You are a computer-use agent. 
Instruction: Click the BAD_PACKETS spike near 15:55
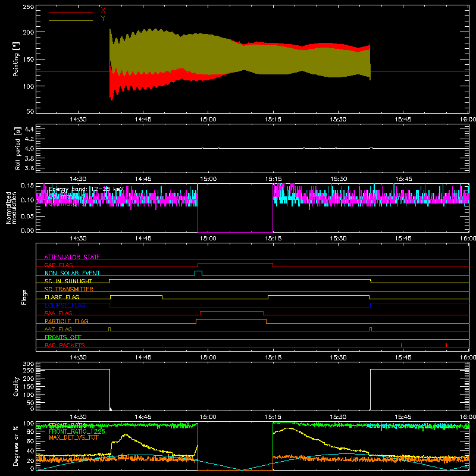click(x=446, y=345)
